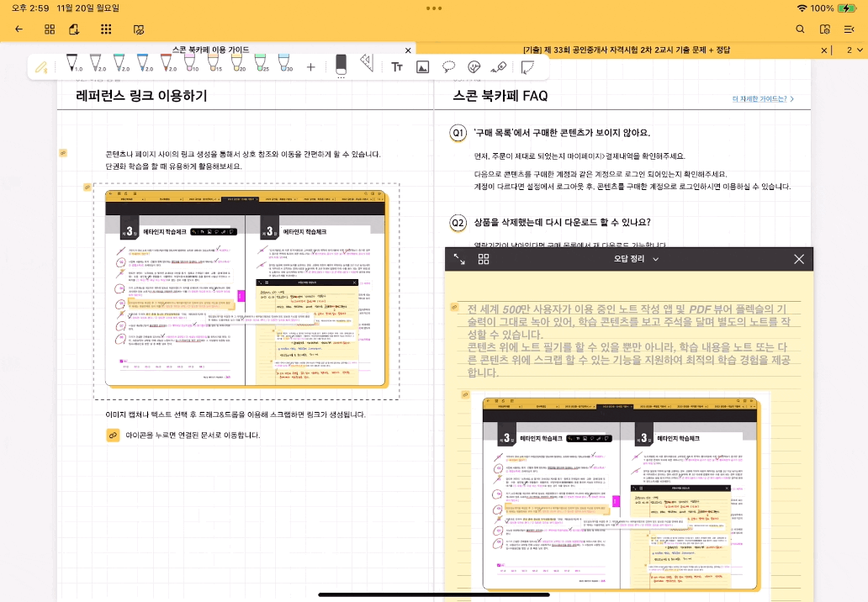
Task: Tap the orange link icon before 아이콘을 누르면
Action: (x=113, y=436)
